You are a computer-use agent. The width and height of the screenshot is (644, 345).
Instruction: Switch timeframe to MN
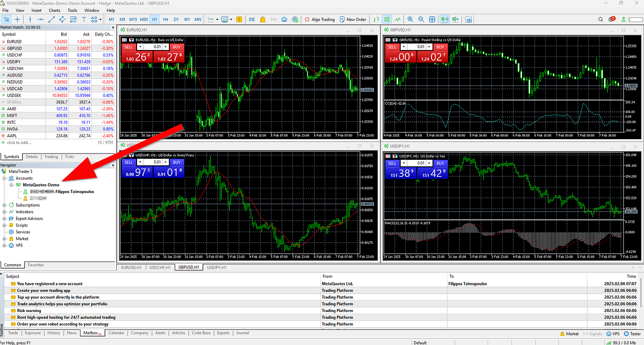[198, 19]
